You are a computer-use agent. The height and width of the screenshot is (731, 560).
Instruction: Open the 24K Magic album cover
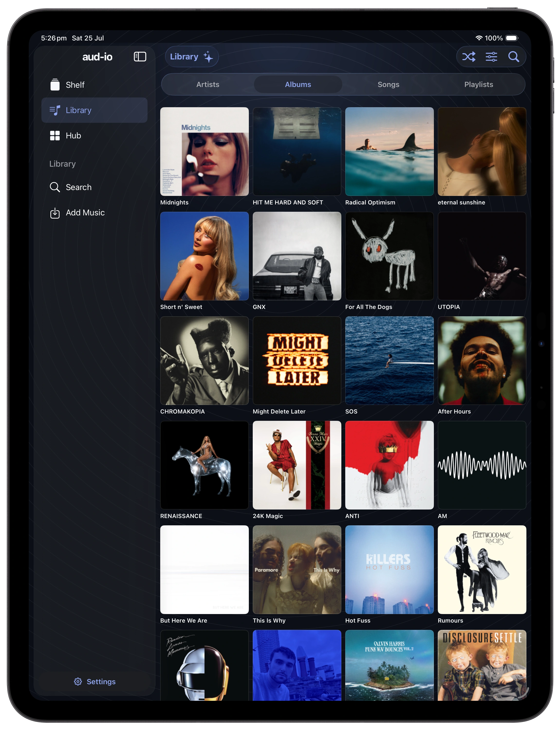pos(297,465)
